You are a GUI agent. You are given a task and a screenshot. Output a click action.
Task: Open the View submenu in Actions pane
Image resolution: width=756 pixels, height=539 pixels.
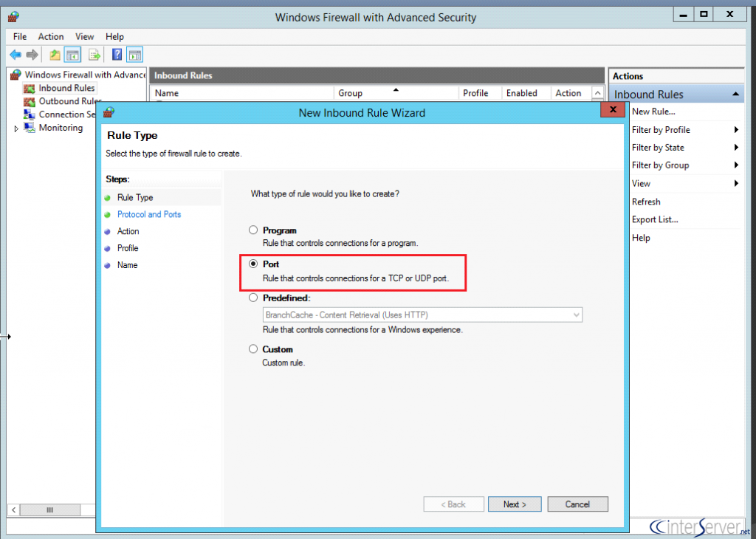[736, 183]
